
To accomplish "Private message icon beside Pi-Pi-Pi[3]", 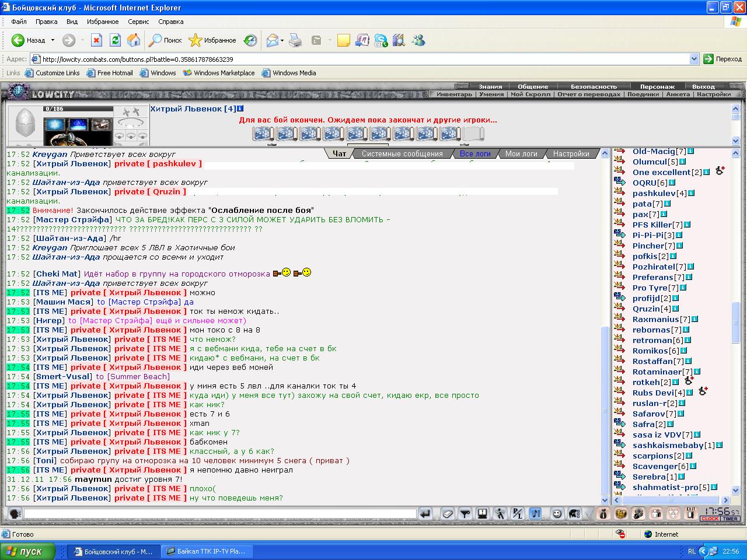I will point(620,235).
